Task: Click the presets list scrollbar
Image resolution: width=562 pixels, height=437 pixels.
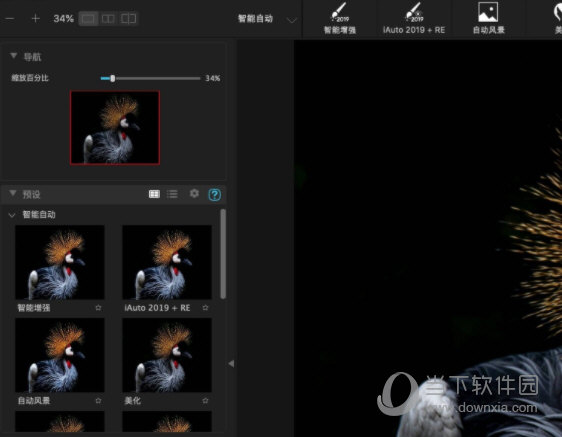Action: click(x=223, y=254)
